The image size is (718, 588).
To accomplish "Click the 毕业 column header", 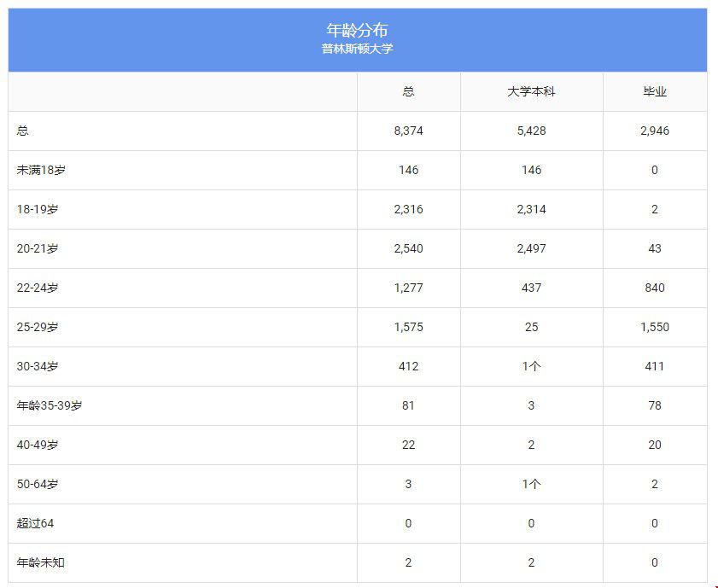I will [654, 91].
